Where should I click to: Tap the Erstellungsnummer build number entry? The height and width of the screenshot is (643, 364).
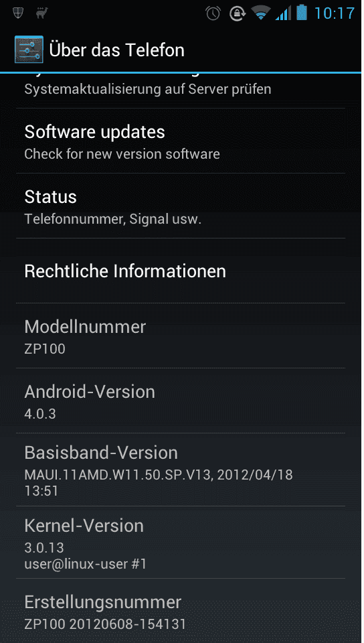tap(181, 611)
